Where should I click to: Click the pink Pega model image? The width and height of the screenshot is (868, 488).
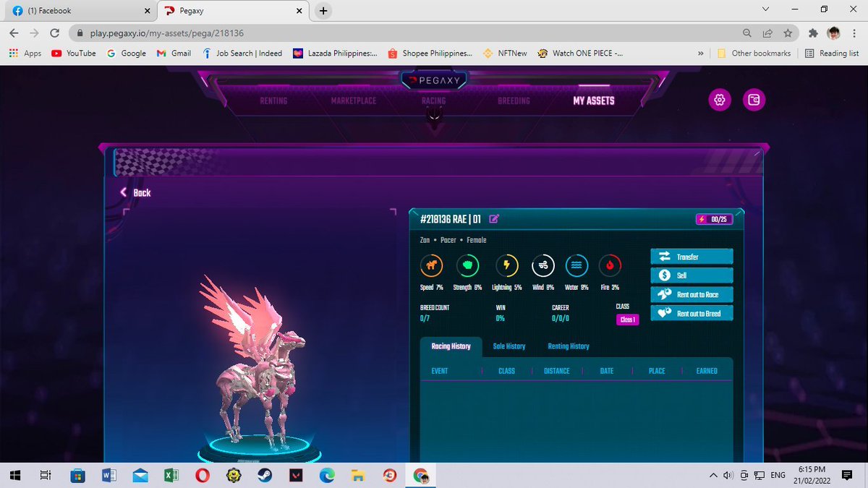253,361
